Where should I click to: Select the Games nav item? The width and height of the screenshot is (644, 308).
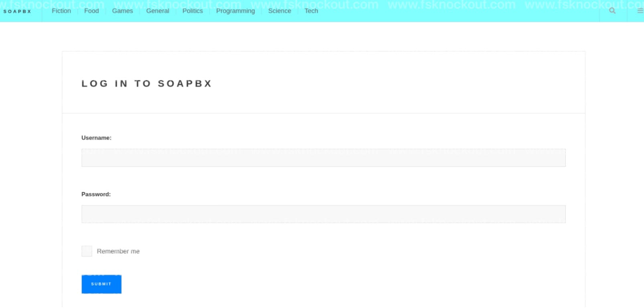click(122, 11)
